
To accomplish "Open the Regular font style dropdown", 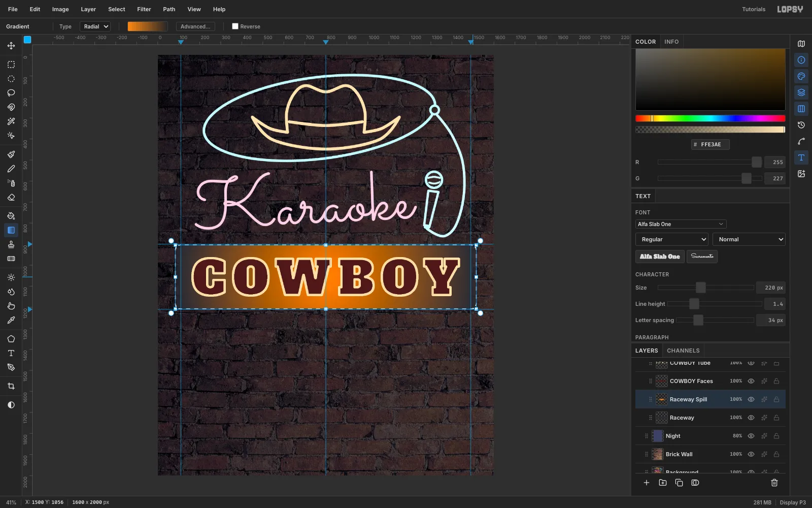I will 672,239.
